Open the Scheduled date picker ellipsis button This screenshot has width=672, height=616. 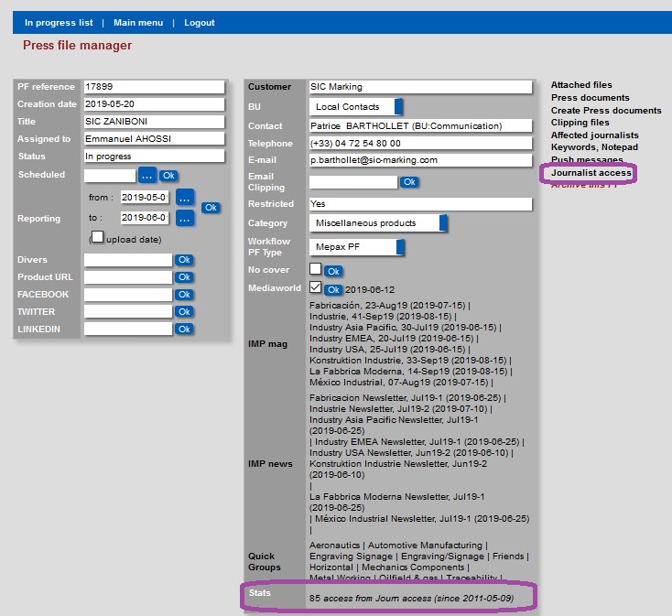click(147, 175)
